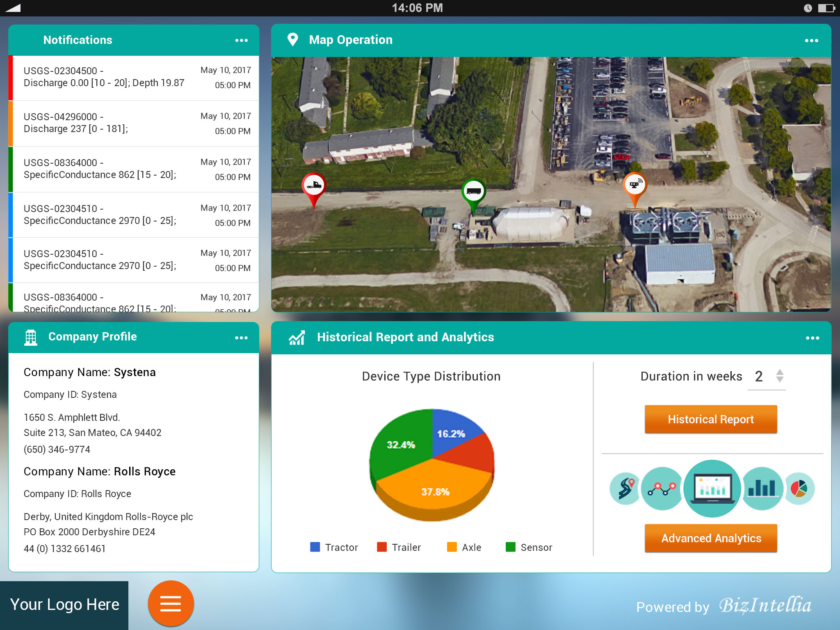Open Map Operation panel options menu
Image resolution: width=840 pixels, height=630 pixels.
click(x=811, y=40)
